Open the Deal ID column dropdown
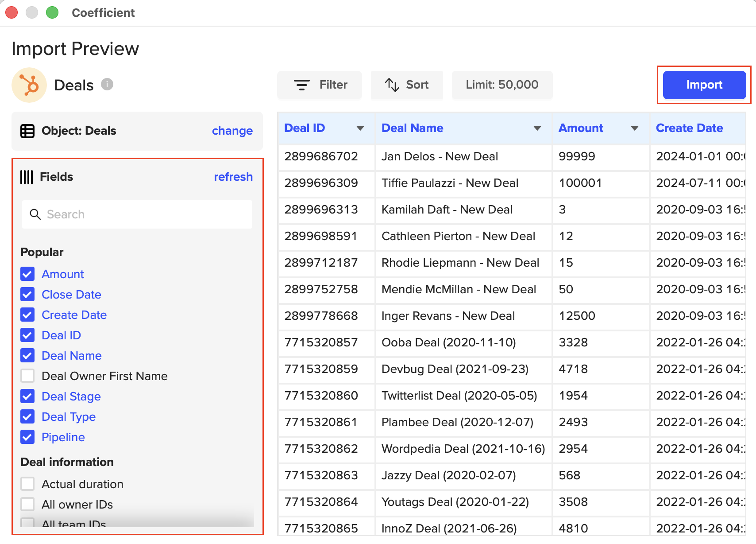756x544 pixels. click(x=360, y=128)
